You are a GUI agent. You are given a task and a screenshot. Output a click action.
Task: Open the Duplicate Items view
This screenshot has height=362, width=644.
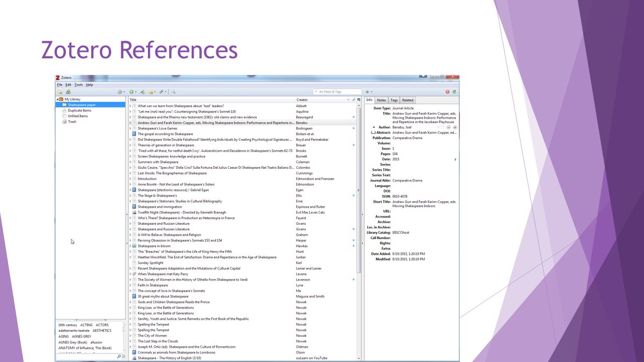coord(79,111)
